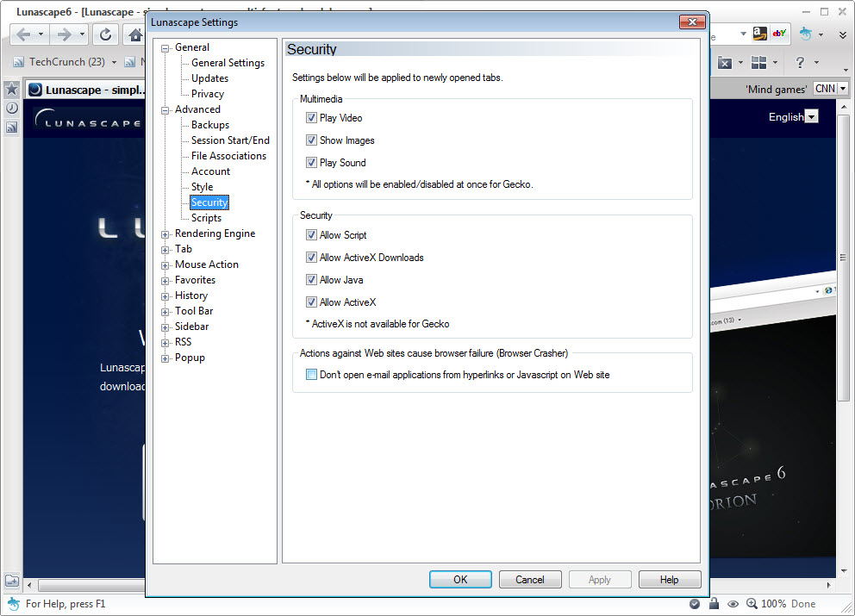Screen dimensions: 855x616
Task: Click the close-tab folder icon
Action: coord(724,63)
